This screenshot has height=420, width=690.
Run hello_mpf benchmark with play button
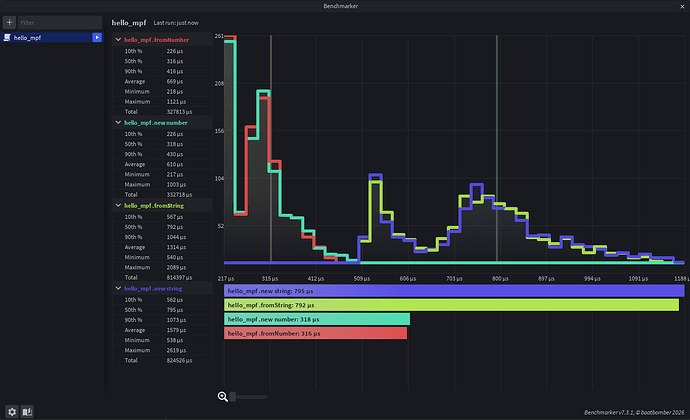tap(97, 38)
